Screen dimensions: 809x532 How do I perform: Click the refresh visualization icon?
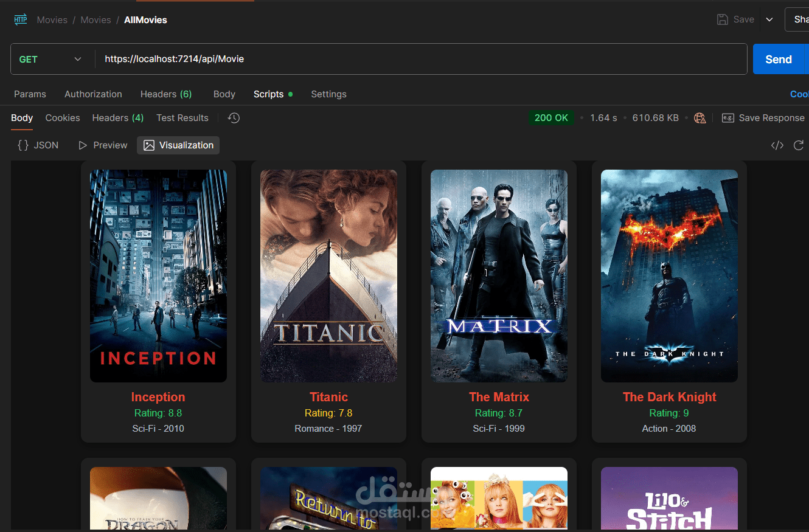click(x=799, y=145)
